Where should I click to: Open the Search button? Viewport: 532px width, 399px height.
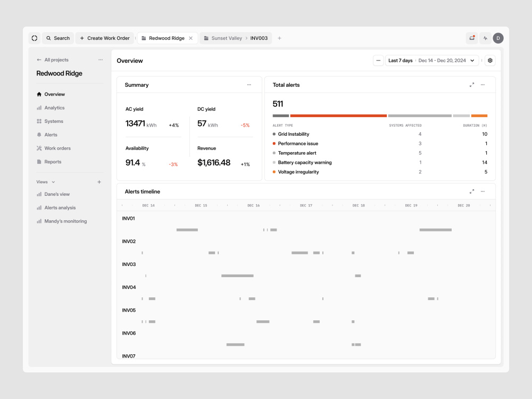coord(58,38)
